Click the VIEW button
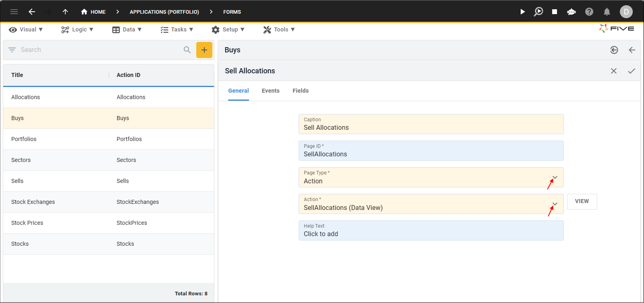 pyautogui.click(x=582, y=201)
